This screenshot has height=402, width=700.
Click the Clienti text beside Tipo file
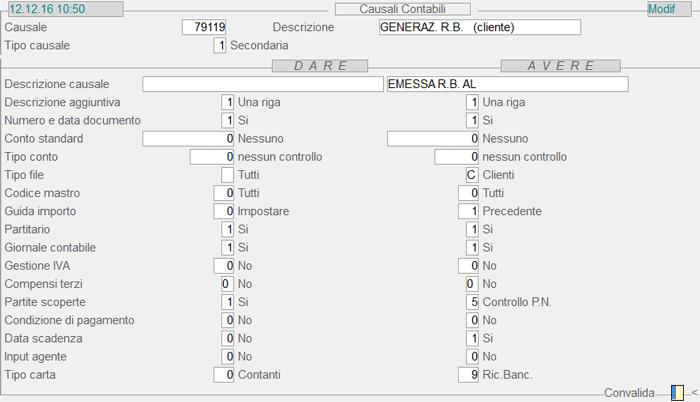click(x=498, y=175)
